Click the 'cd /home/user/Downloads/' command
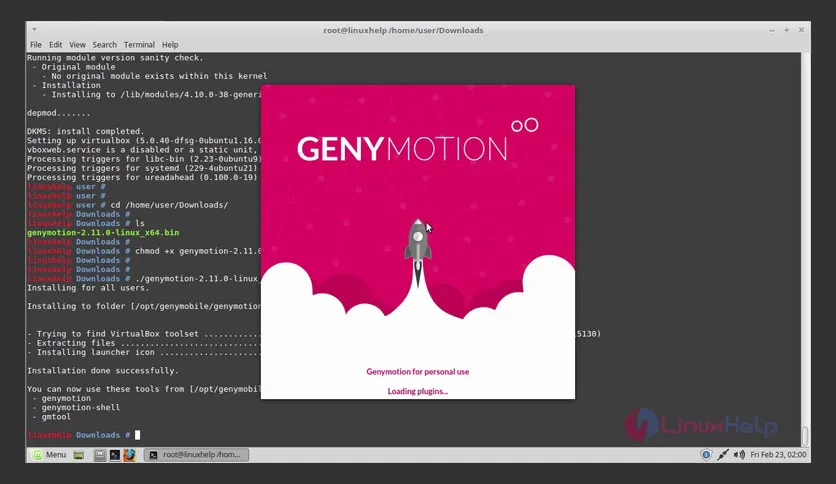This screenshot has height=484, width=836. click(x=169, y=205)
